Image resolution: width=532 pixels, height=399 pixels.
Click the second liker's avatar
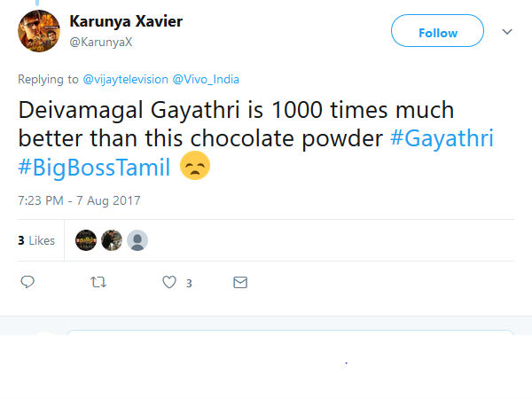(112, 240)
